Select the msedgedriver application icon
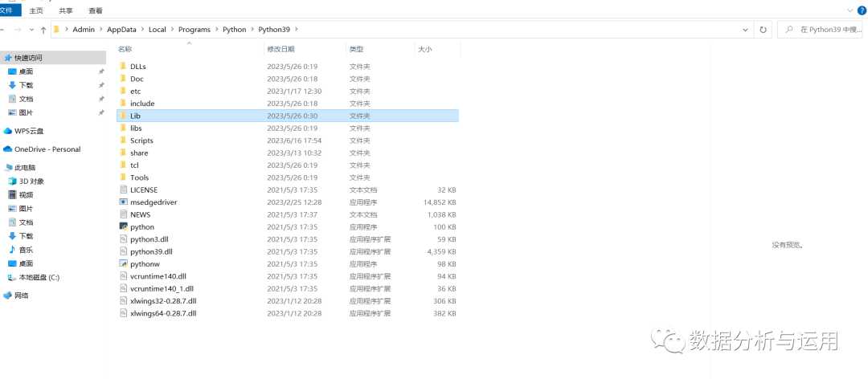This screenshot has height=379, width=868. click(x=123, y=202)
